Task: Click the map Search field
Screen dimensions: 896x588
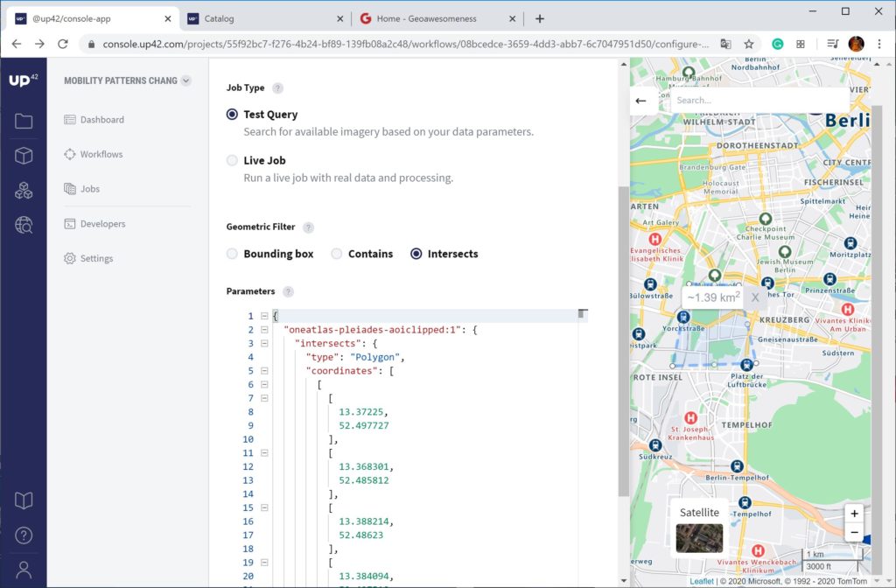Action: pyautogui.click(x=760, y=101)
